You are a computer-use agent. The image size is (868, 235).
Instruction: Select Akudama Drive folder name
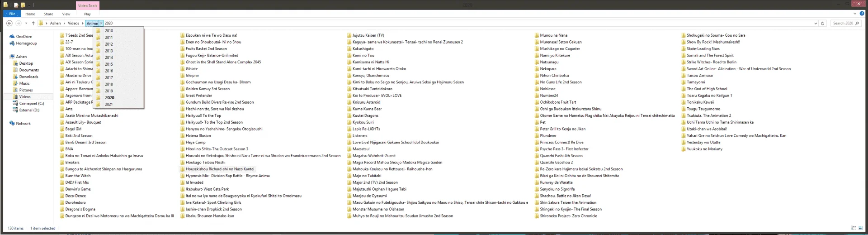coord(78,76)
